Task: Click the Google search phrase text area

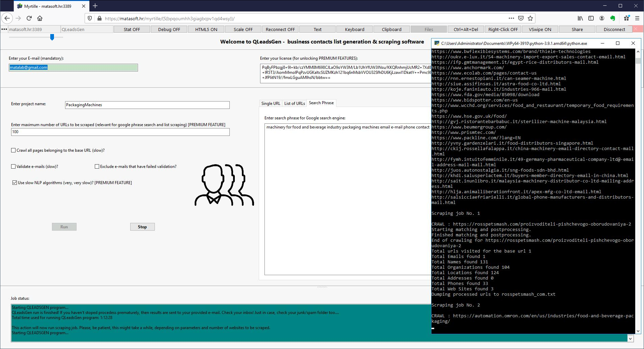Action: (347, 199)
